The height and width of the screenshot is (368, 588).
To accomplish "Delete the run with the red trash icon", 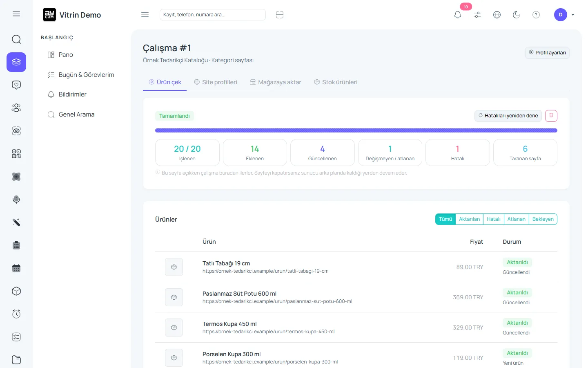I will [551, 116].
